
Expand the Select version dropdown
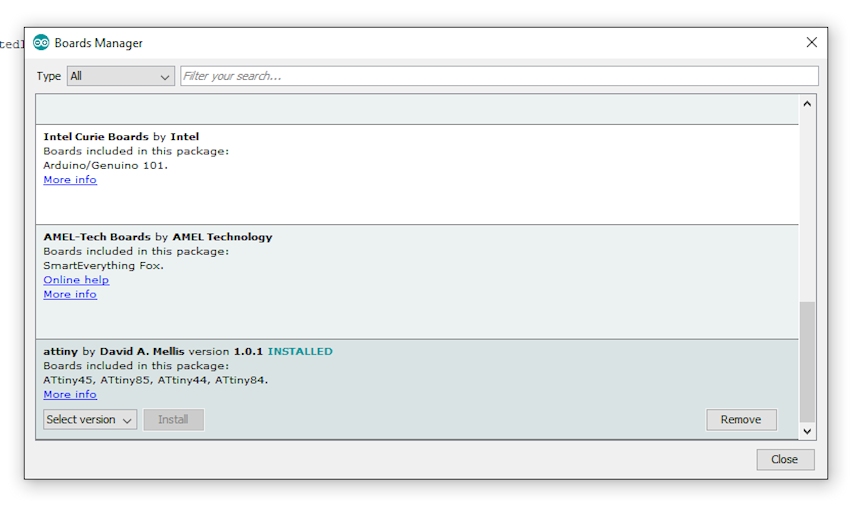click(90, 420)
